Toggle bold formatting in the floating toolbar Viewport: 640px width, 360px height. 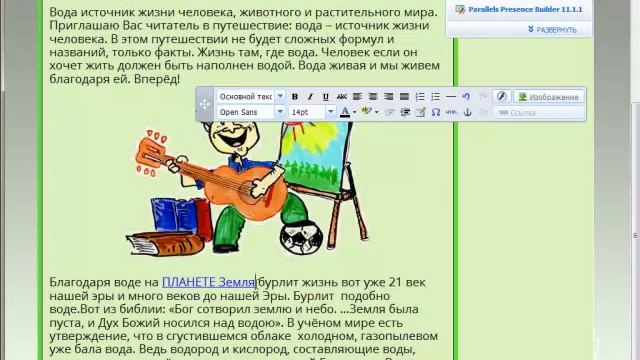(295, 97)
